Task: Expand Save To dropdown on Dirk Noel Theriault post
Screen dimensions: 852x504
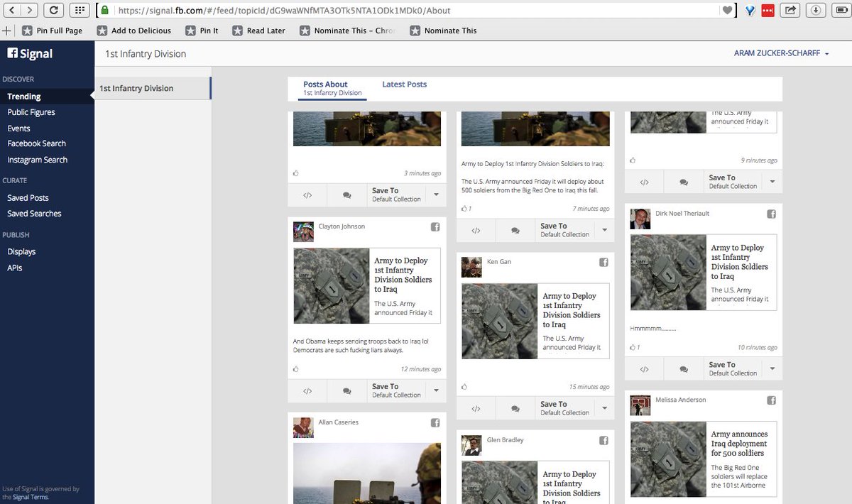Action: point(772,369)
